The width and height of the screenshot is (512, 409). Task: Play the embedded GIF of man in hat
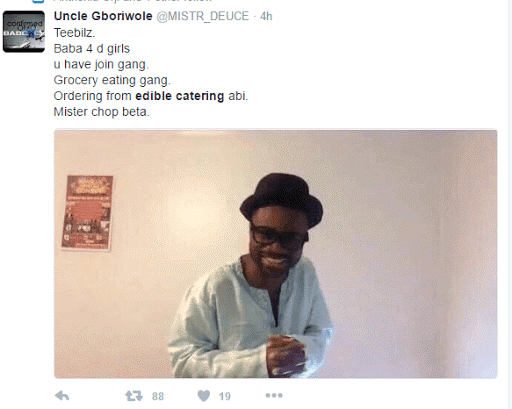276,254
